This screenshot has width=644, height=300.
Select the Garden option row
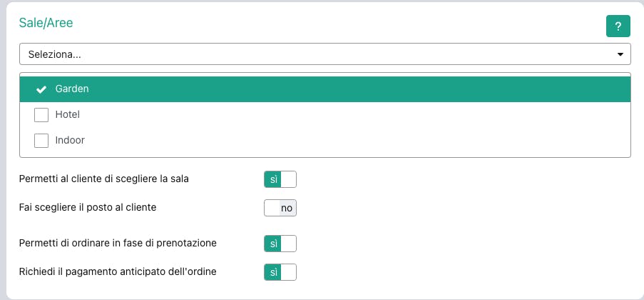click(325, 89)
